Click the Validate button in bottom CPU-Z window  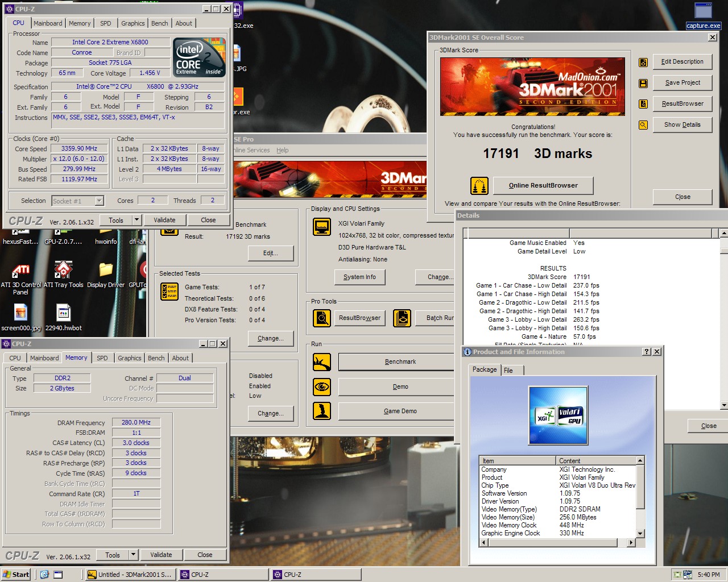point(161,555)
